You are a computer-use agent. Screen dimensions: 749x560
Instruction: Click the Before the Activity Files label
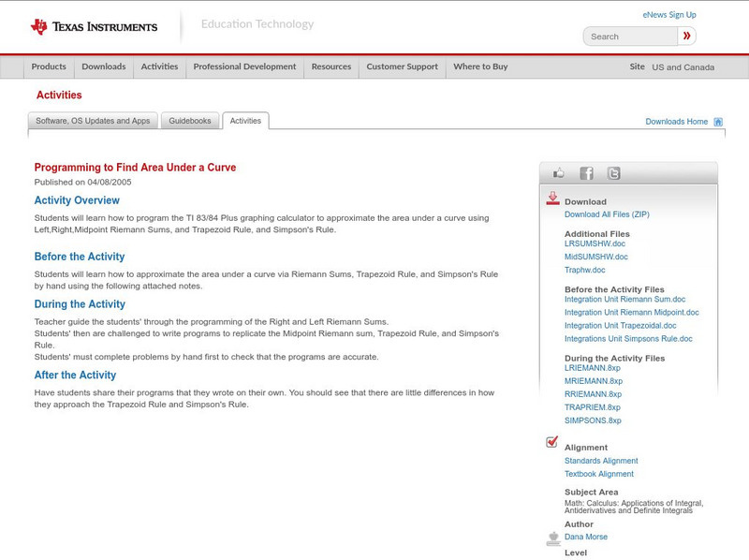pos(614,289)
